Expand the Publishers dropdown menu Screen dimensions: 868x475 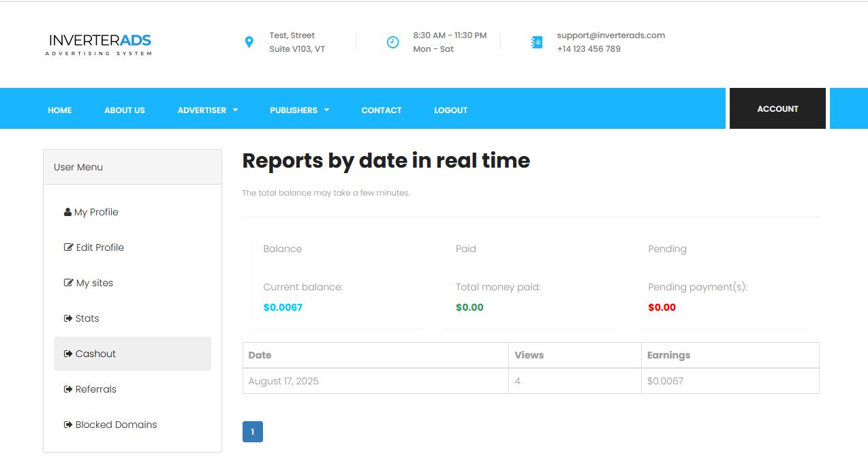(x=299, y=110)
